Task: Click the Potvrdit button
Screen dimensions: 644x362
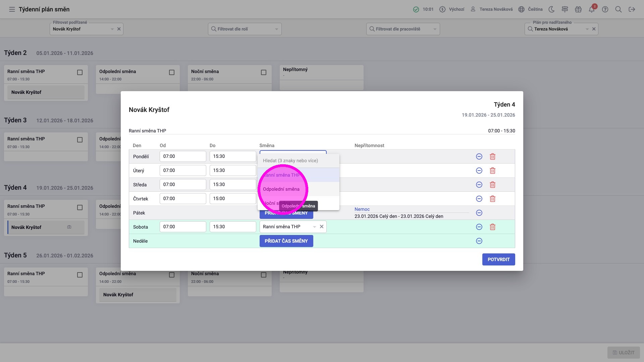Action: pos(498,259)
